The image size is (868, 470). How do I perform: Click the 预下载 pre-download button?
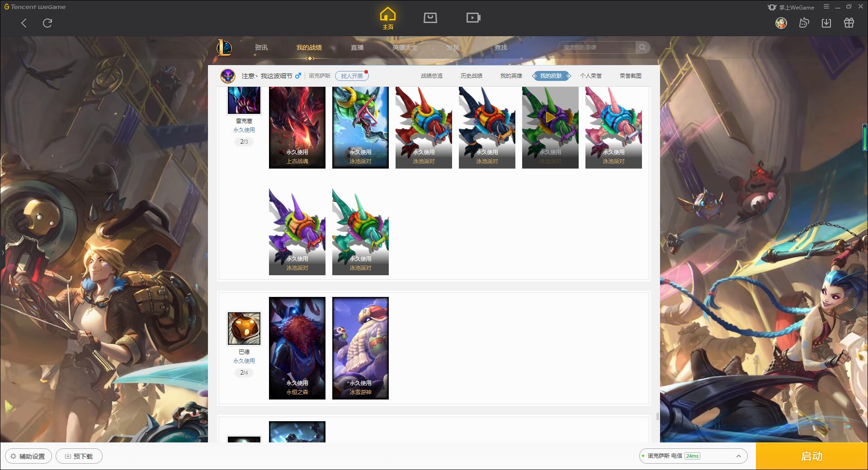click(x=79, y=456)
